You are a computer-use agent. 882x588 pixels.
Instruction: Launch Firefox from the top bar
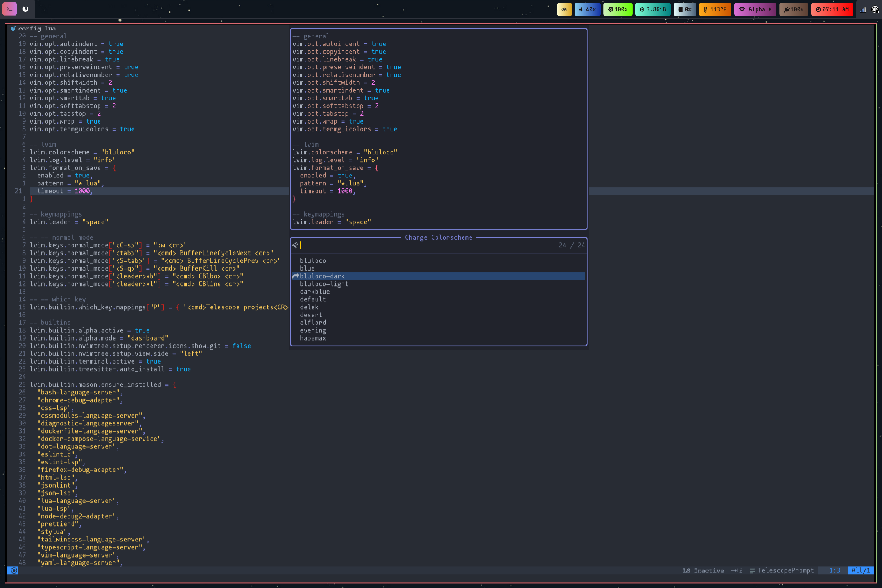point(25,9)
